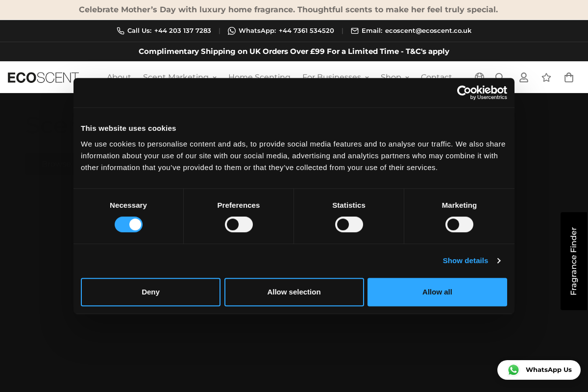The width and height of the screenshot is (588, 392).
Task: Open the Fragrance Finder side tab
Action: pyautogui.click(x=573, y=261)
